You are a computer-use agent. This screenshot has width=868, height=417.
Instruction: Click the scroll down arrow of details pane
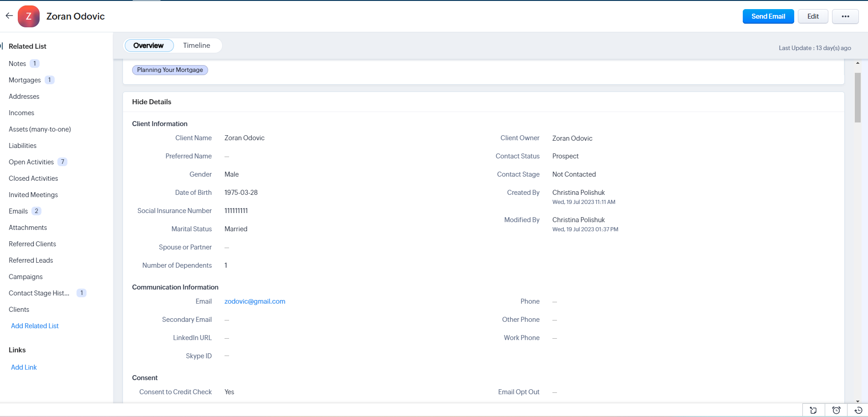(x=858, y=401)
